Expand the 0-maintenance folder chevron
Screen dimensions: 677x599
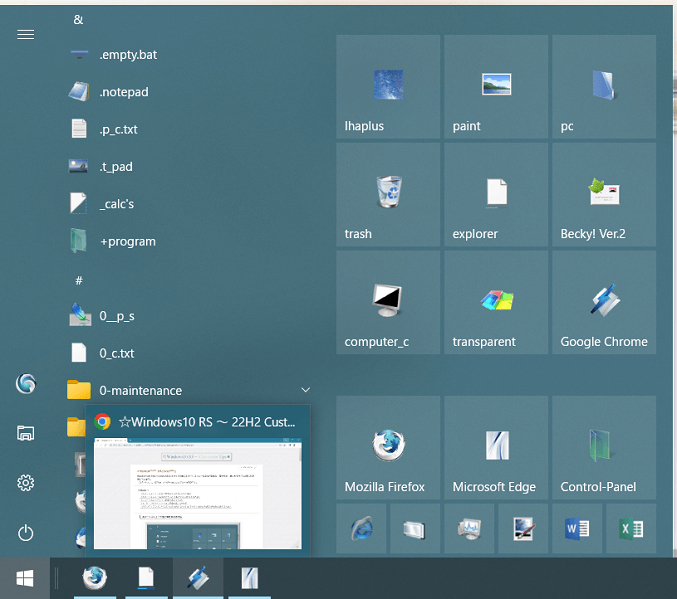coord(306,390)
